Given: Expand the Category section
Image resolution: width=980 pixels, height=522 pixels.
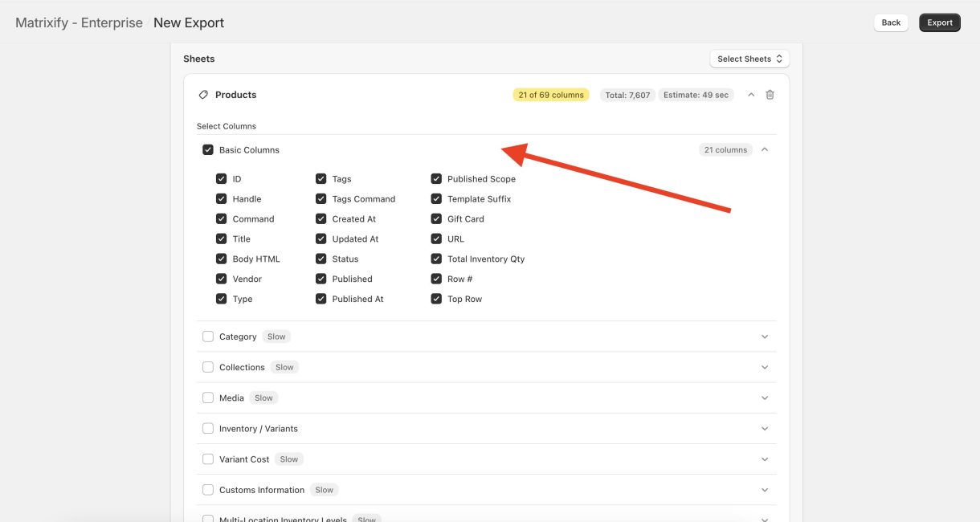Looking at the screenshot, I should pyautogui.click(x=764, y=336).
